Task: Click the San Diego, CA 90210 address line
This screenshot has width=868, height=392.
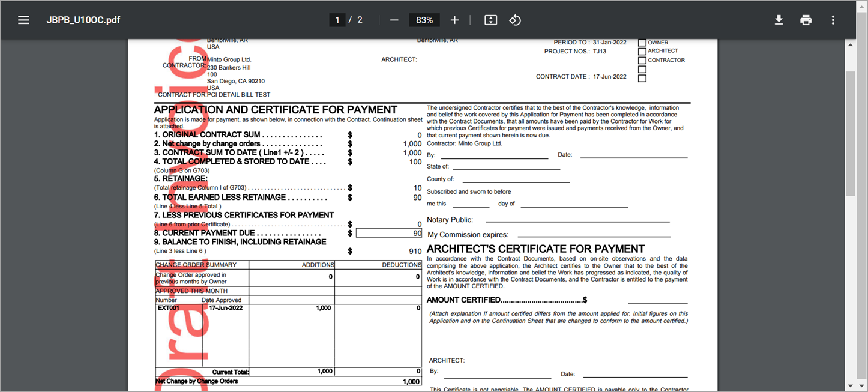Action: [236, 81]
